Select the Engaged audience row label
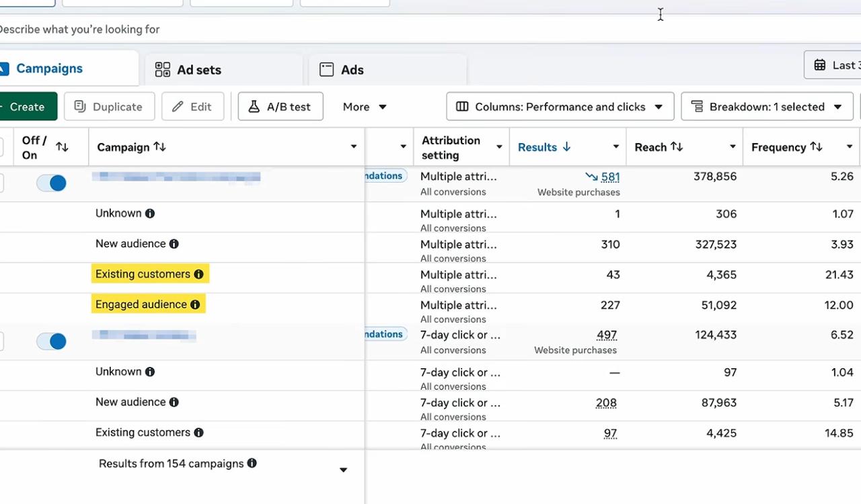 141,304
